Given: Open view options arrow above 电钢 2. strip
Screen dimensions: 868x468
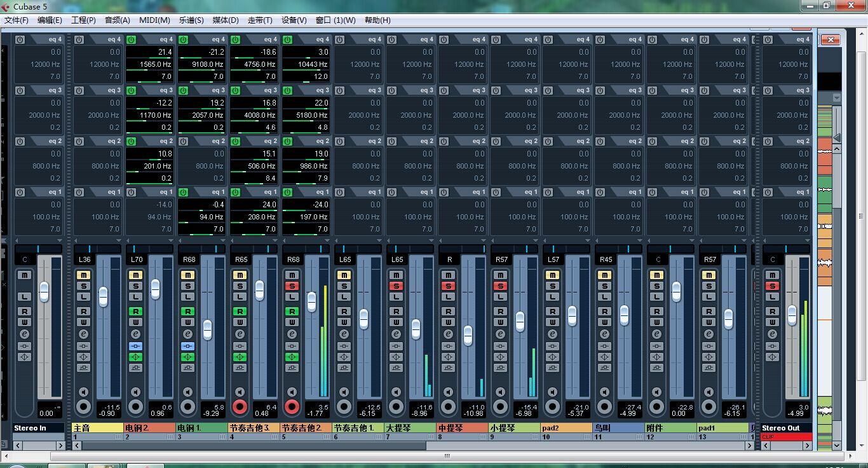Looking at the screenshot, I should tap(171, 240).
